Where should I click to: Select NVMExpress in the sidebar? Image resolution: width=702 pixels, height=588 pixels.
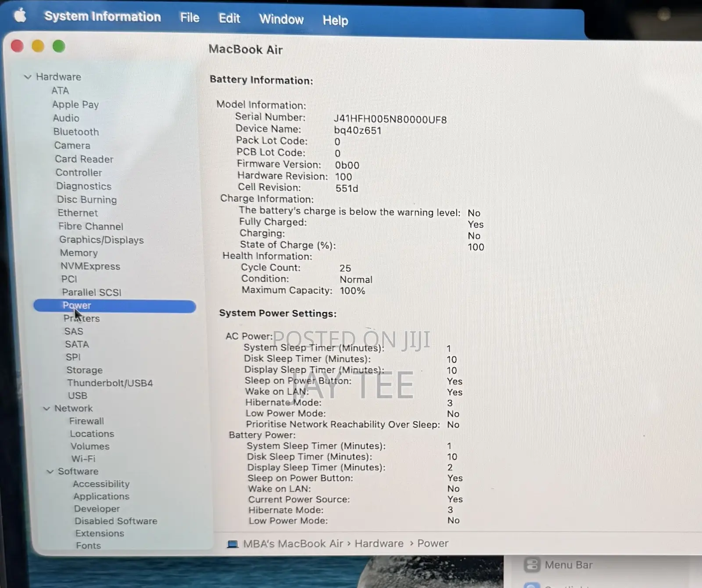click(x=90, y=266)
